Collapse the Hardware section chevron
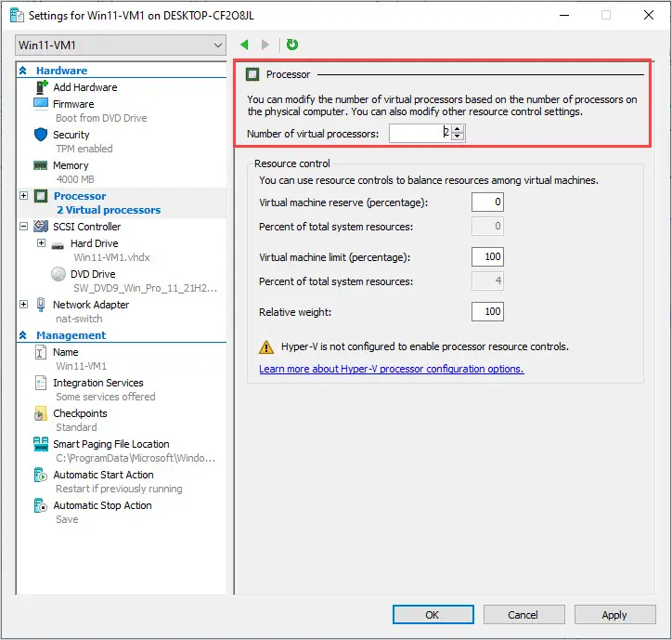672x640 pixels. tap(23, 71)
